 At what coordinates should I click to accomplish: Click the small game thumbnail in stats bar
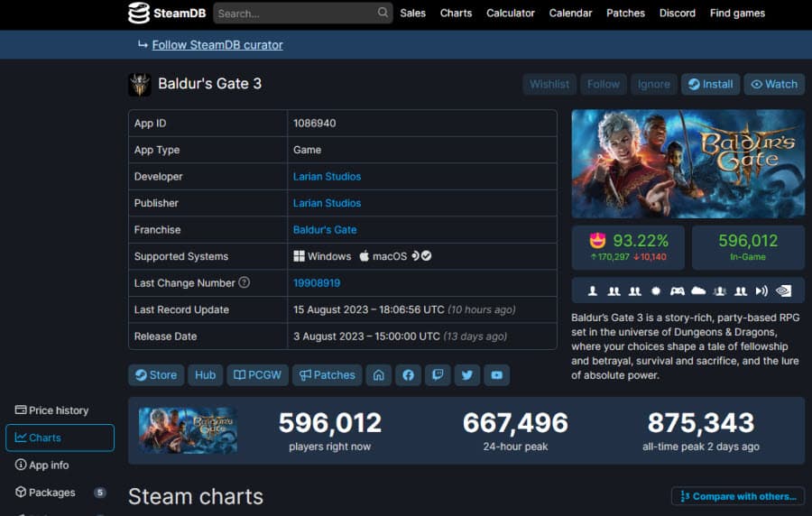(188, 430)
